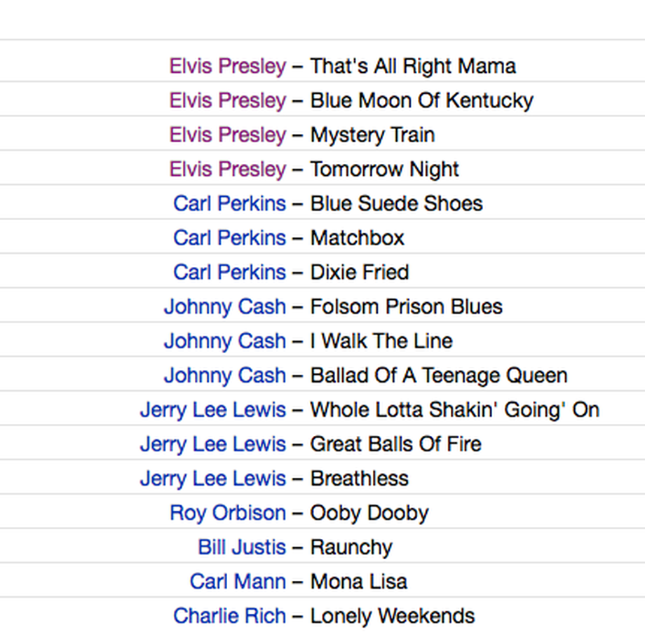
Task: Open Carl Perkins link beside Blue Suede Shoes
Action: [x=229, y=203]
